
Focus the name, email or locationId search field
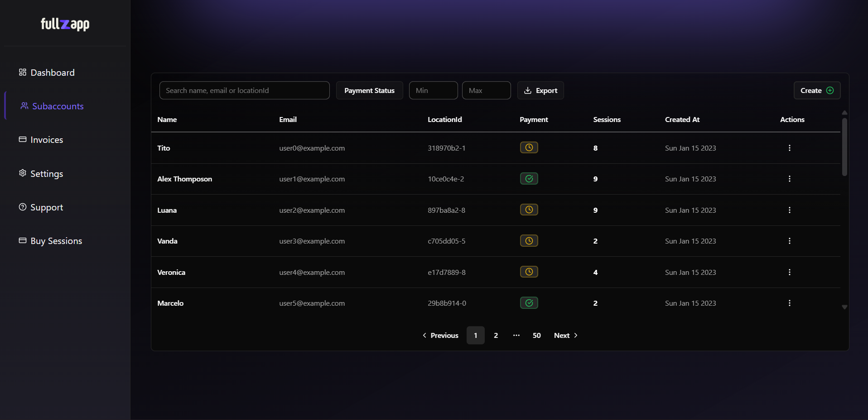pos(244,91)
